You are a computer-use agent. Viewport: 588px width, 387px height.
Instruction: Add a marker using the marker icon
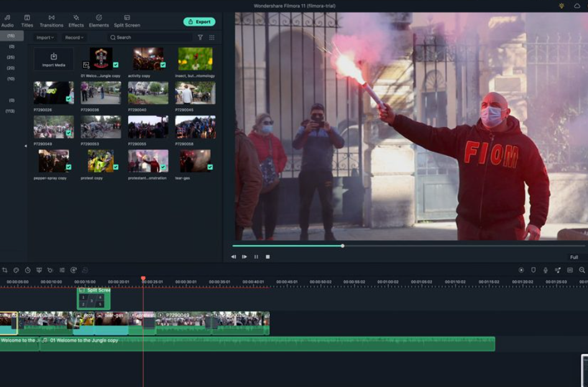533,270
